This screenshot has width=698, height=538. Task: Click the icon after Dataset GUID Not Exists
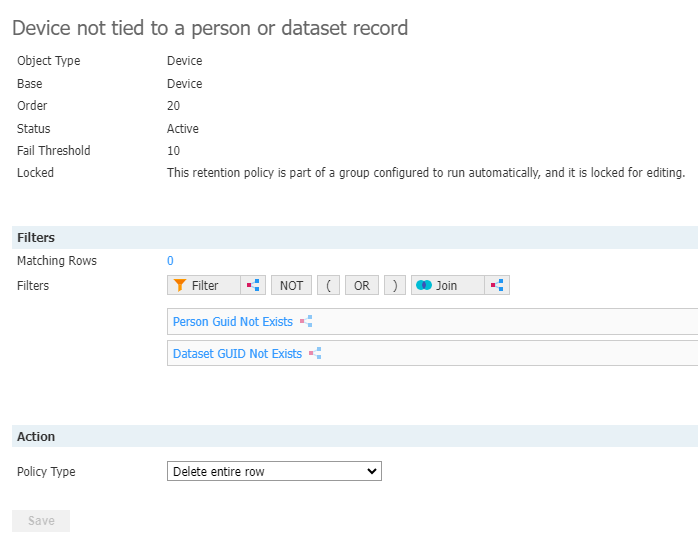pos(315,353)
